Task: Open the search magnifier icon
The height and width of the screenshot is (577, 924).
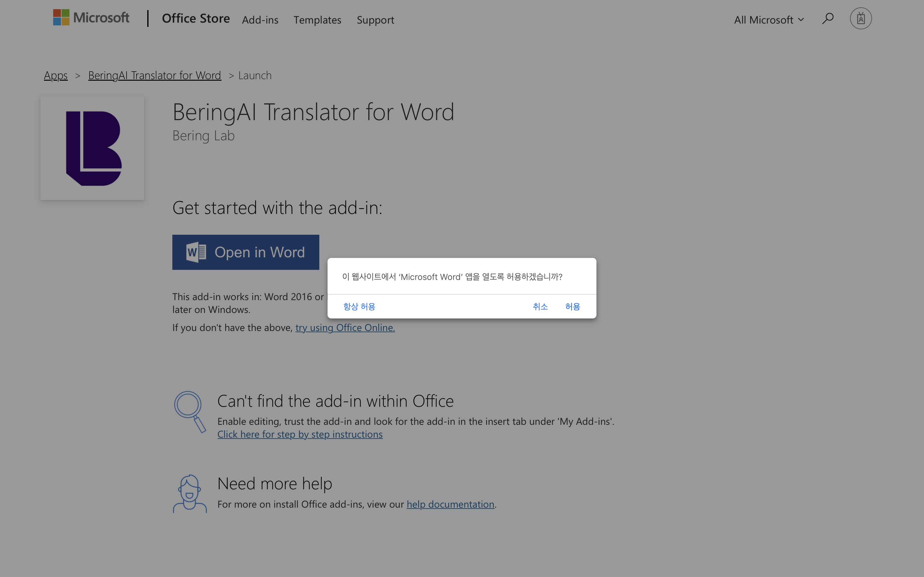Action: pyautogui.click(x=827, y=18)
